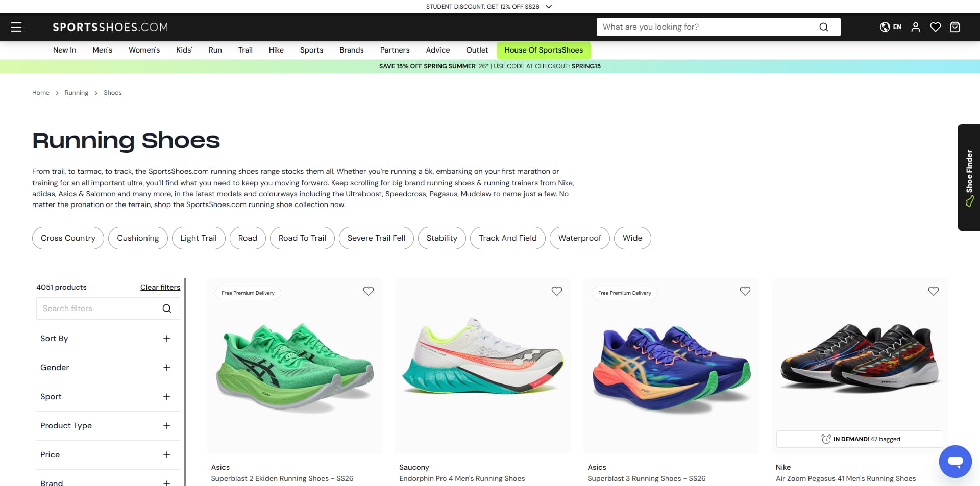980x486 pixels.
Task: Filter by Severe Trail Fell
Action: click(376, 238)
